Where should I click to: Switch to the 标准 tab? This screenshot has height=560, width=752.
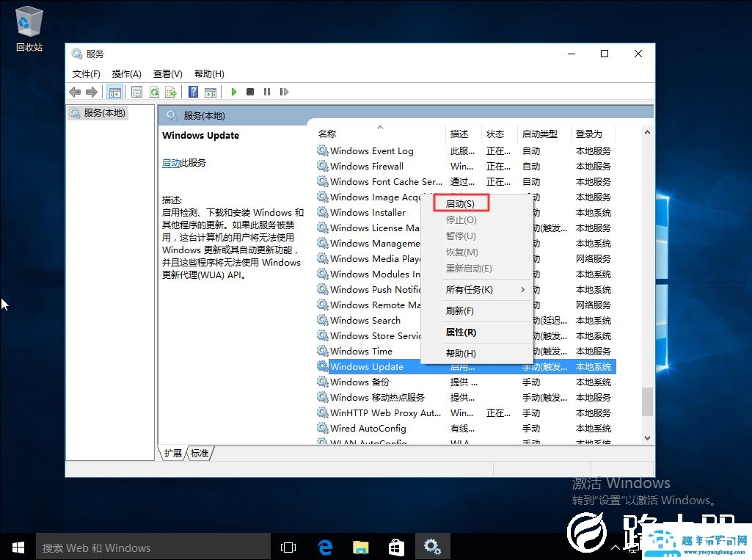(200, 453)
